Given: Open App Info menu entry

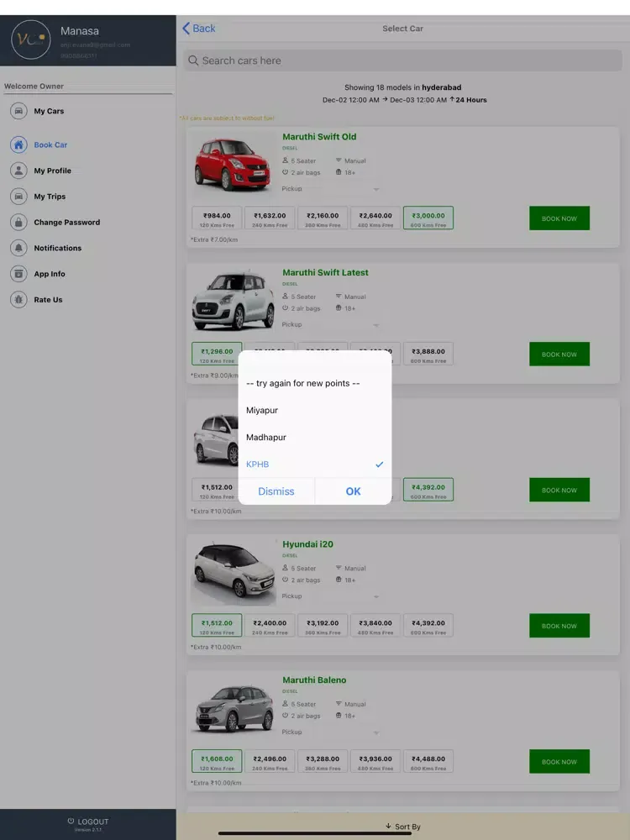Looking at the screenshot, I should [x=50, y=273].
